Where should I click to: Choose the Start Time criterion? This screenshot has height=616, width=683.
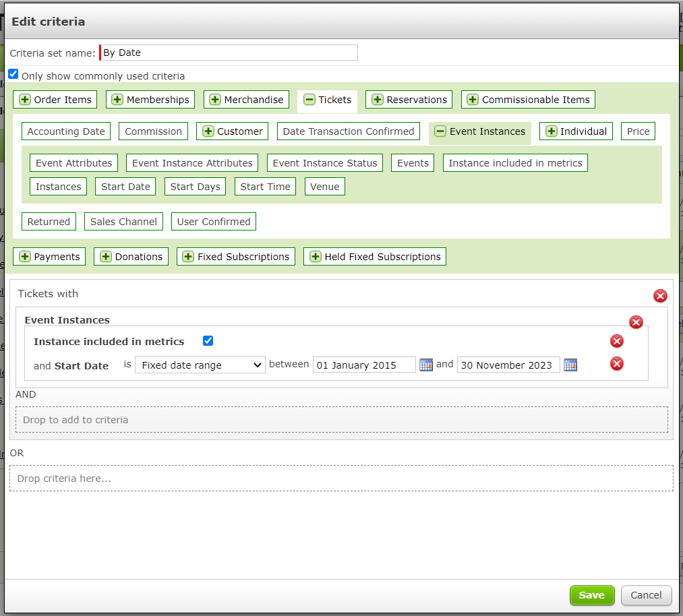[265, 186]
